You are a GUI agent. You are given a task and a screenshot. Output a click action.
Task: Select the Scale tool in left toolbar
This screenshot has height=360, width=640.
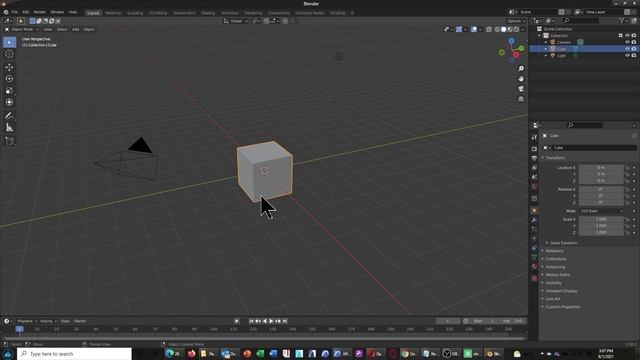point(9,91)
